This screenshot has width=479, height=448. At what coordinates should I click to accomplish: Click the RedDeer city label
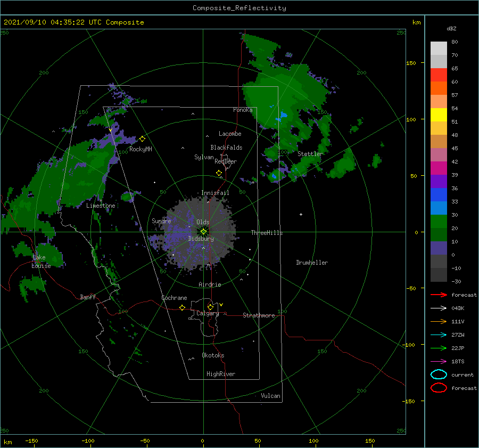pos(226,161)
